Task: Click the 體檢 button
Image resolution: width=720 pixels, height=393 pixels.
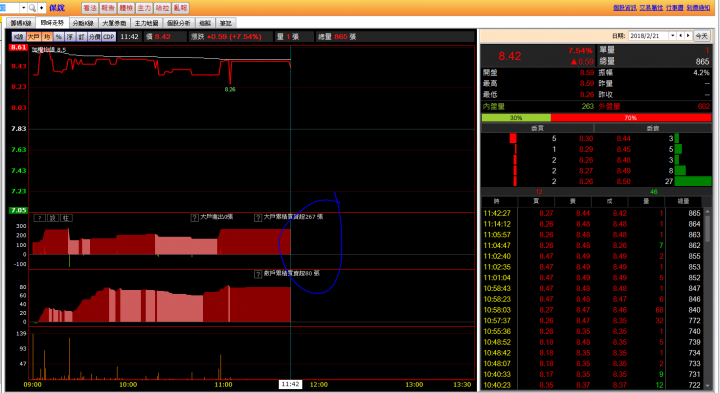Action: click(x=126, y=8)
